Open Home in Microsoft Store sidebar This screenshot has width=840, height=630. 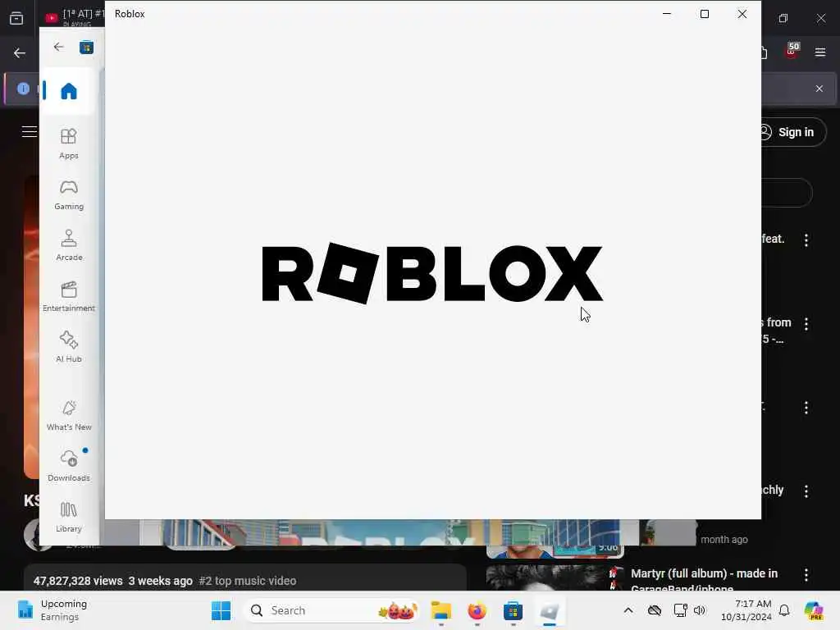[x=69, y=91]
